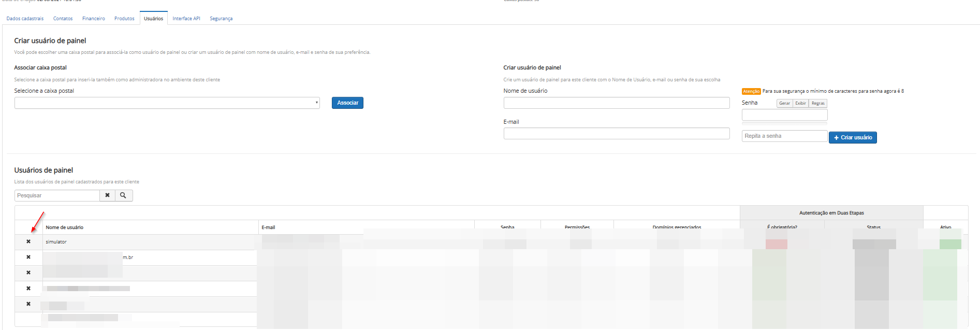This screenshot has height=330, width=980.
Task: Delete the simulator user with its X icon
Action: click(x=28, y=241)
